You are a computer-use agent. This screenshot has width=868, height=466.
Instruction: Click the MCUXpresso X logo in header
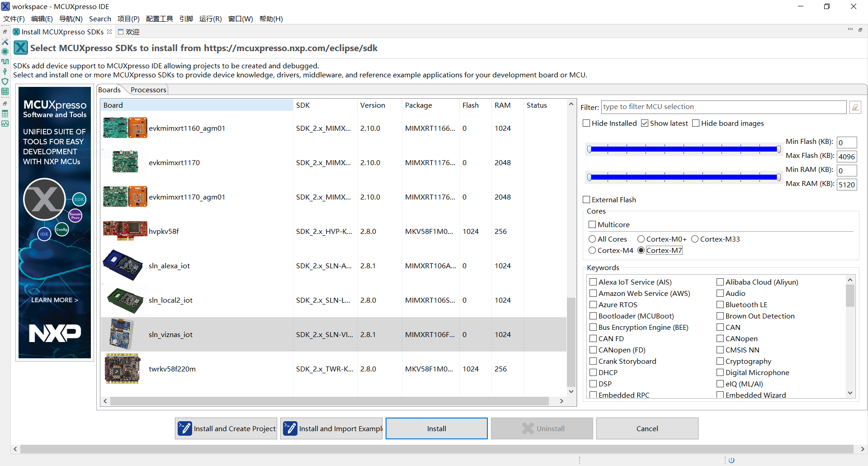21,48
